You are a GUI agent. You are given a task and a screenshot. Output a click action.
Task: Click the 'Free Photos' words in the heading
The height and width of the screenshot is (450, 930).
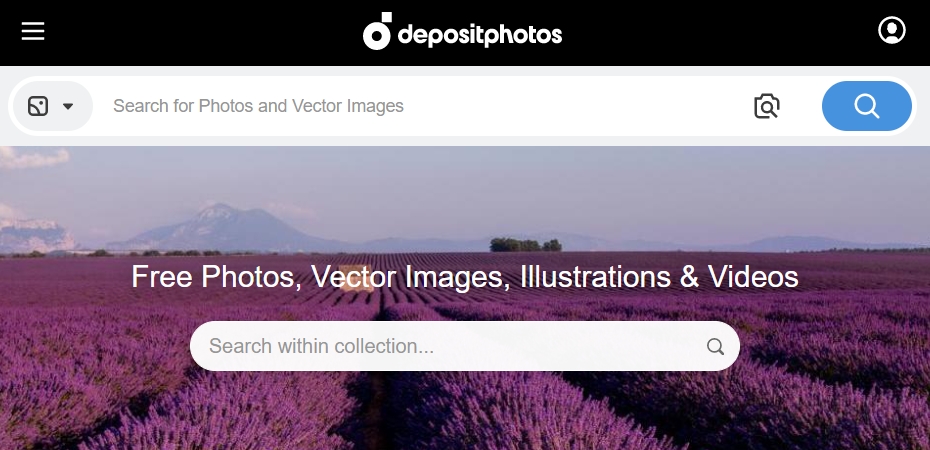click(215, 277)
